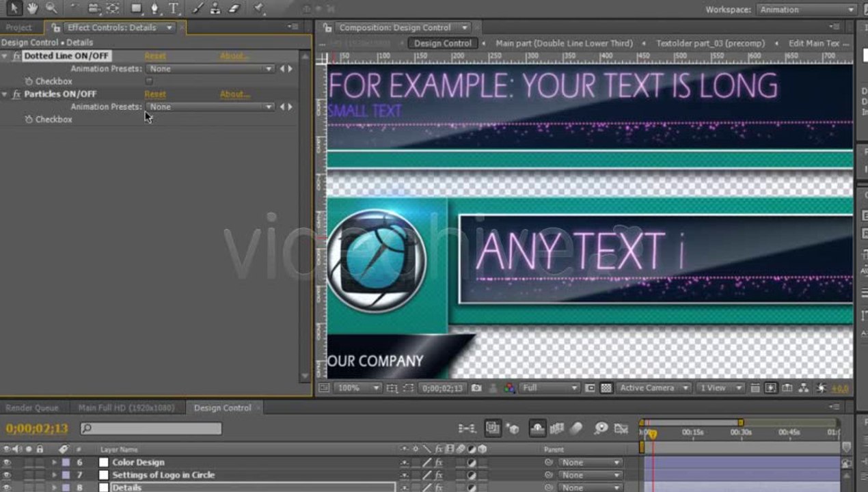Open the Full resolution dropdown
Image resolution: width=868 pixels, height=492 pixels.
point(550,388)
